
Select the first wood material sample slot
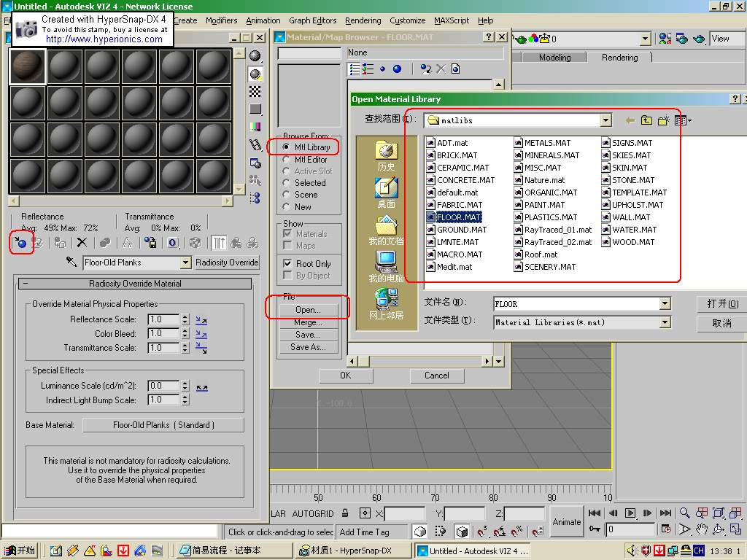(28, 66)
